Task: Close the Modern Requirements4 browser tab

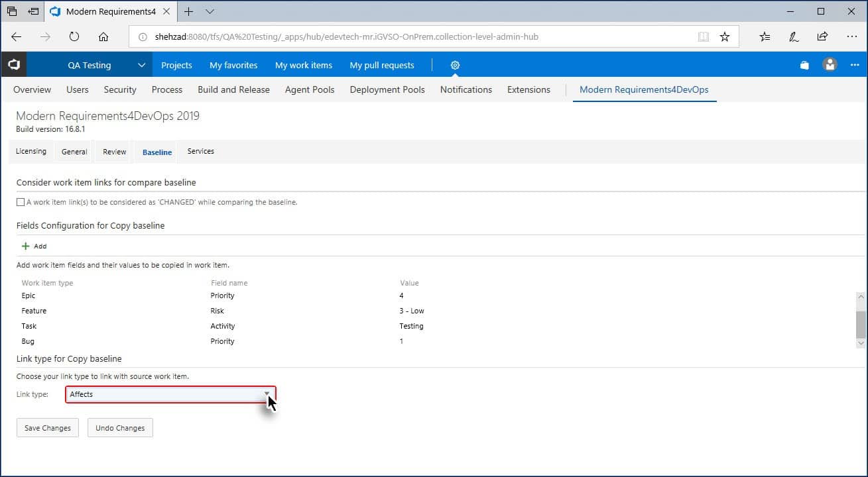Action: (166, 11)
